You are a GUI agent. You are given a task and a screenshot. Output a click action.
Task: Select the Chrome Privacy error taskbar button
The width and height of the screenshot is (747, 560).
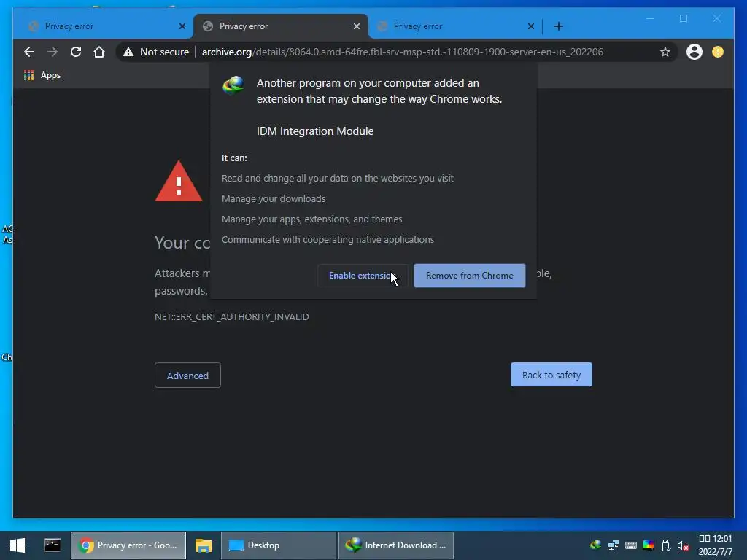[x=128, y=545]
